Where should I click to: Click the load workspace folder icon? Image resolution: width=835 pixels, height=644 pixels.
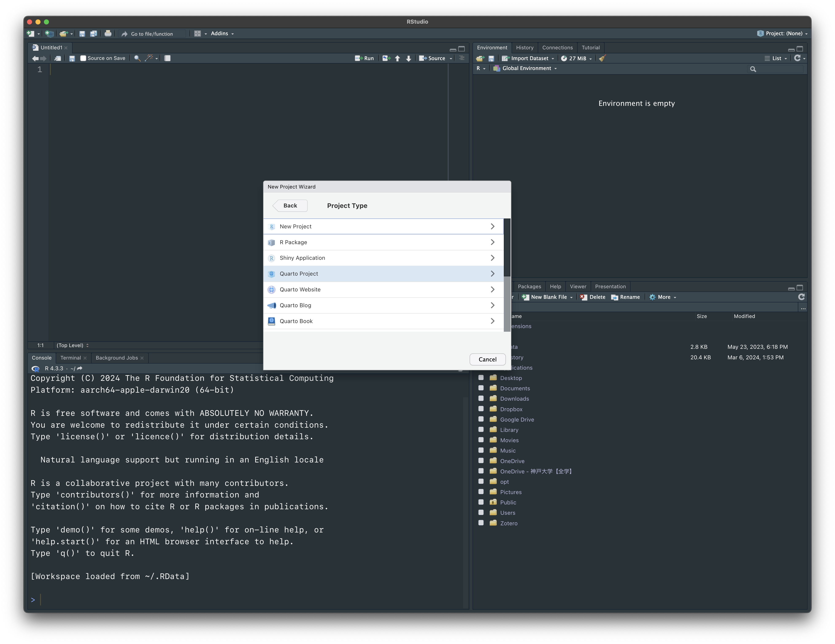pyautogui.click(x=480, y=58)
